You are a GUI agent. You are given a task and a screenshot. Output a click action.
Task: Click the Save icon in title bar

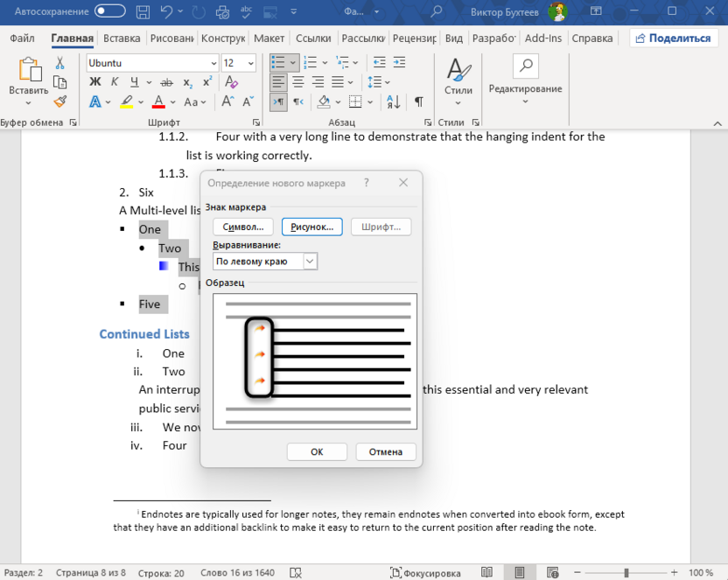pos(143,12)
